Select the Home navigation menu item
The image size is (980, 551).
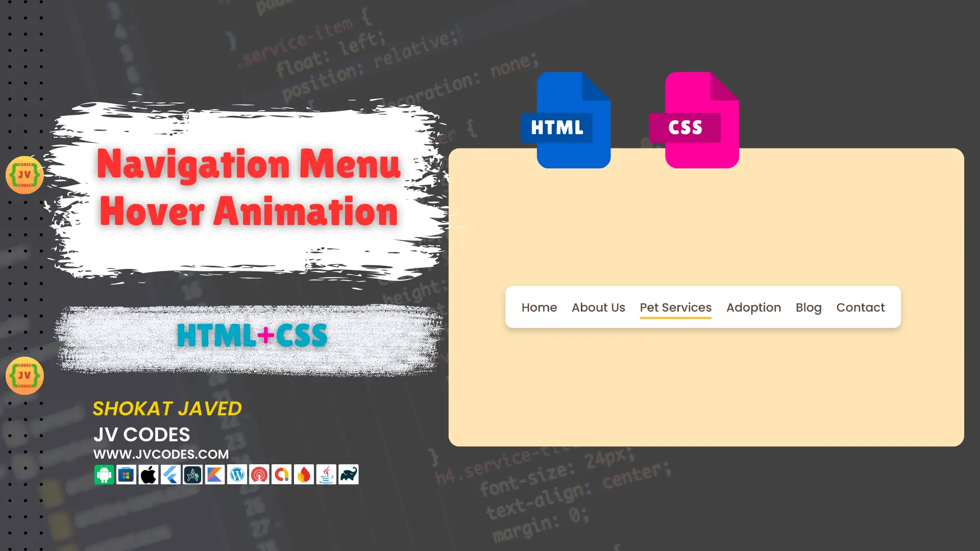[539, 307]
